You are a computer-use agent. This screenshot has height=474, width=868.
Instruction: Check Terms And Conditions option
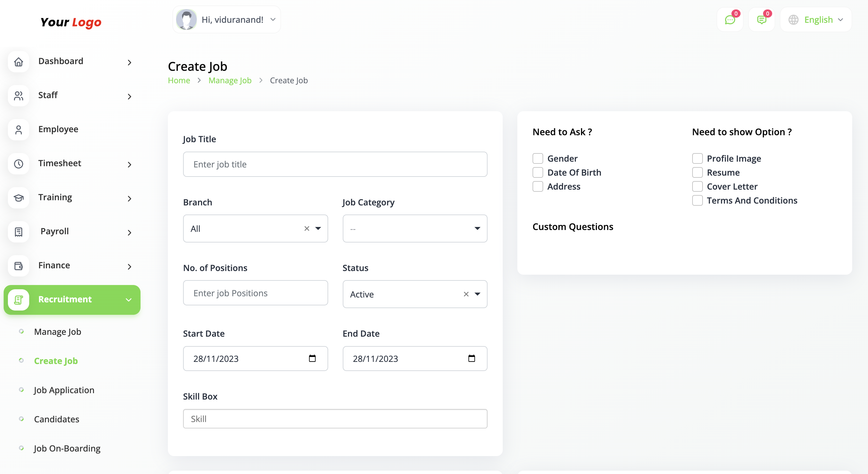pos(697,200)
